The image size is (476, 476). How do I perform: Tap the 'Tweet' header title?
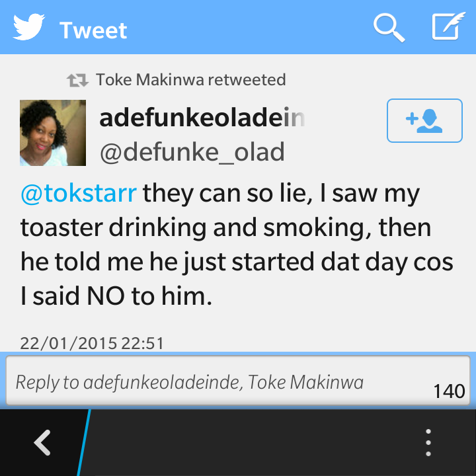(x=93, y=30)
